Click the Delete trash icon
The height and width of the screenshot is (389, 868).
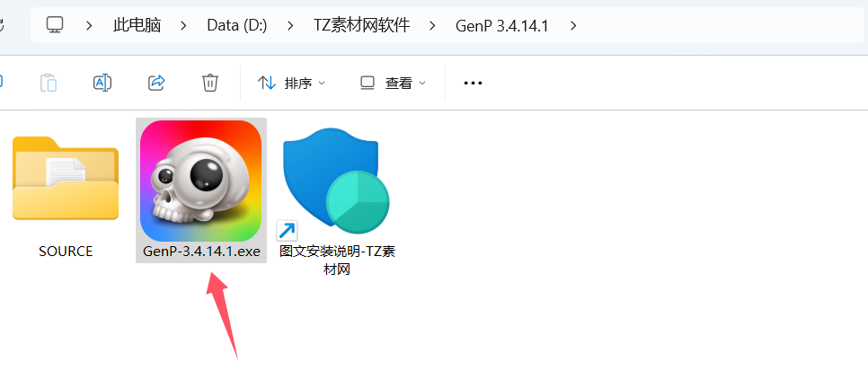209,83
